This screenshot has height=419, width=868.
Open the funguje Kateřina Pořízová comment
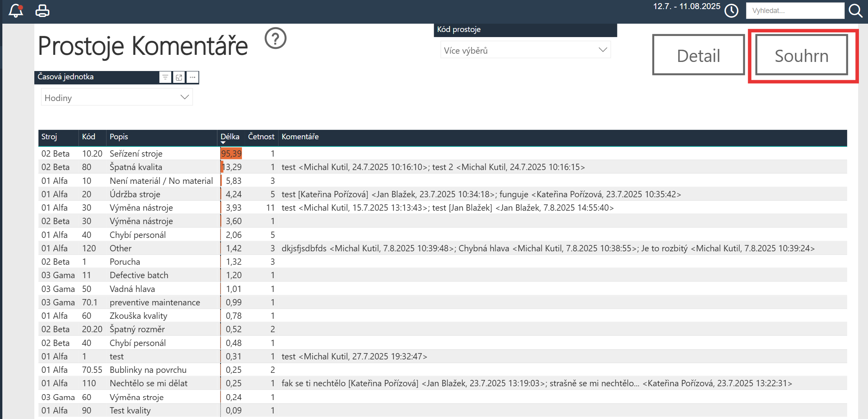pyautogui.click(x=590, y=194)
